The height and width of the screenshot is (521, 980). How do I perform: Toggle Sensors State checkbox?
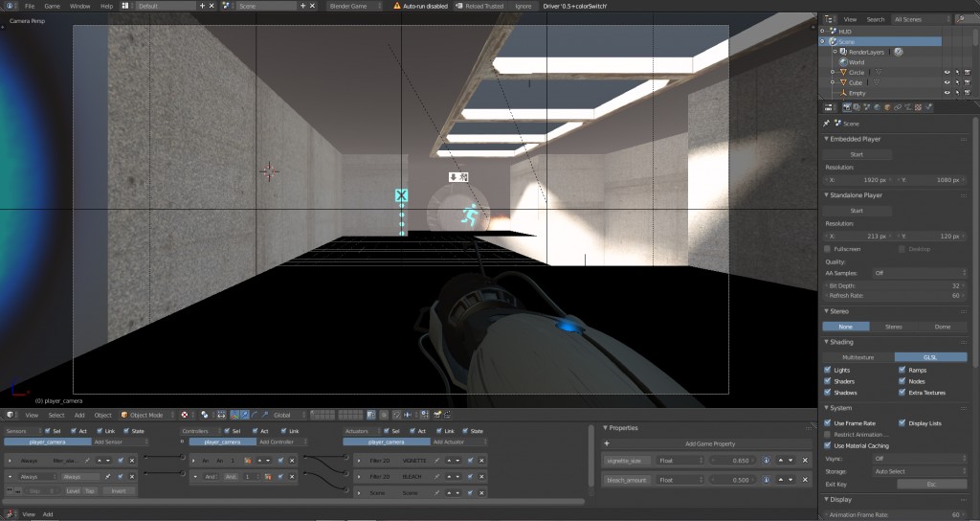tap(126, 431)
